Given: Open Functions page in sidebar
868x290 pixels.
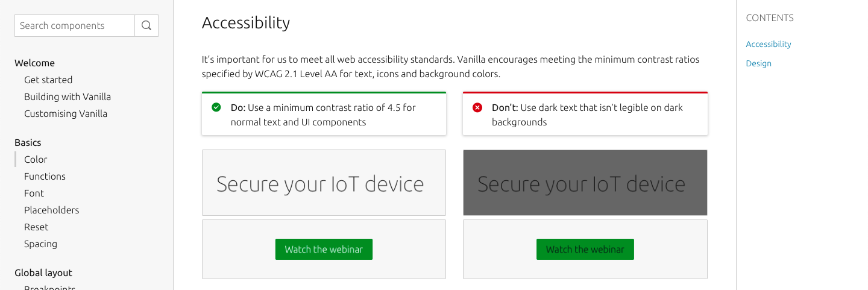Looking at the screenshot, I should 45,176.
